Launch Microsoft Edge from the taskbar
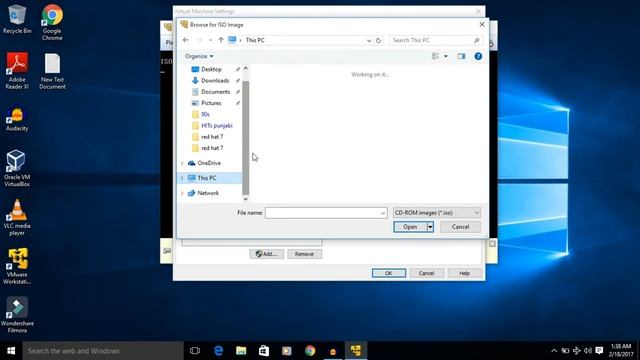640x360 pixels. point(218,351)
